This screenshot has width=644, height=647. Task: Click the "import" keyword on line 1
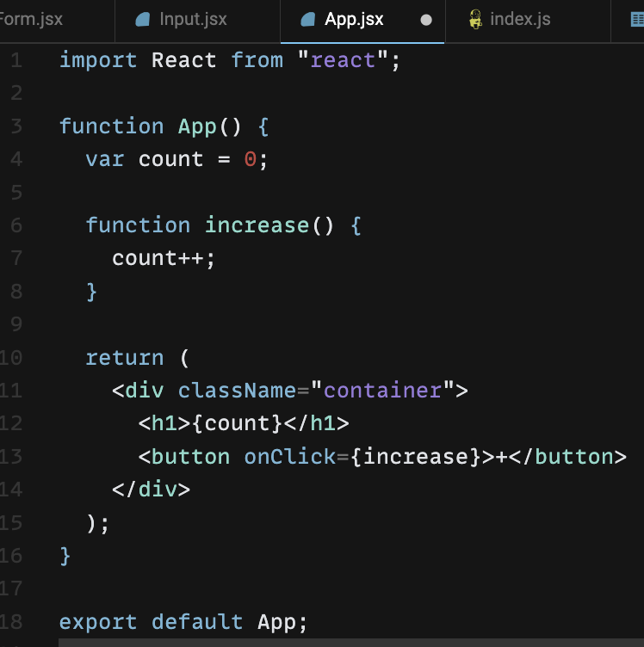[x=98, y=60]
